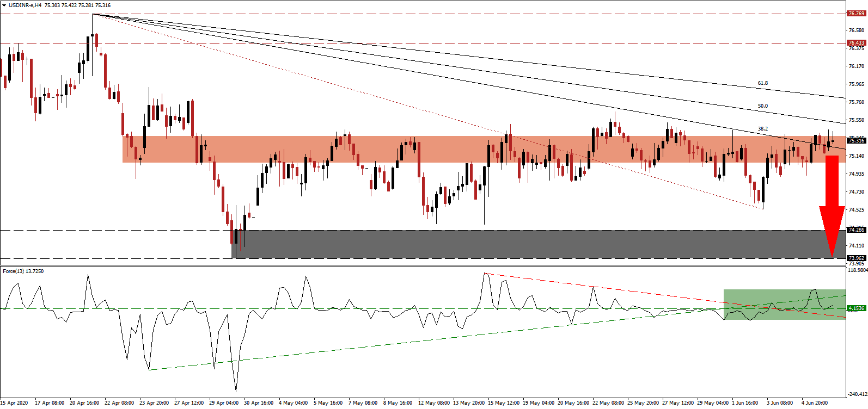Click the chart menu triangle beside USDINR-e,H4
Screen dimensions: 868x409
(4, 5)
